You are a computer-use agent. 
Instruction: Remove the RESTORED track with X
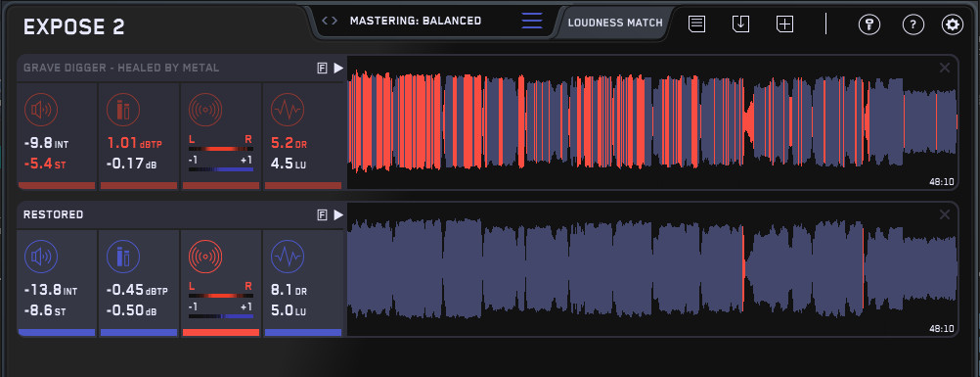[945, 214]
